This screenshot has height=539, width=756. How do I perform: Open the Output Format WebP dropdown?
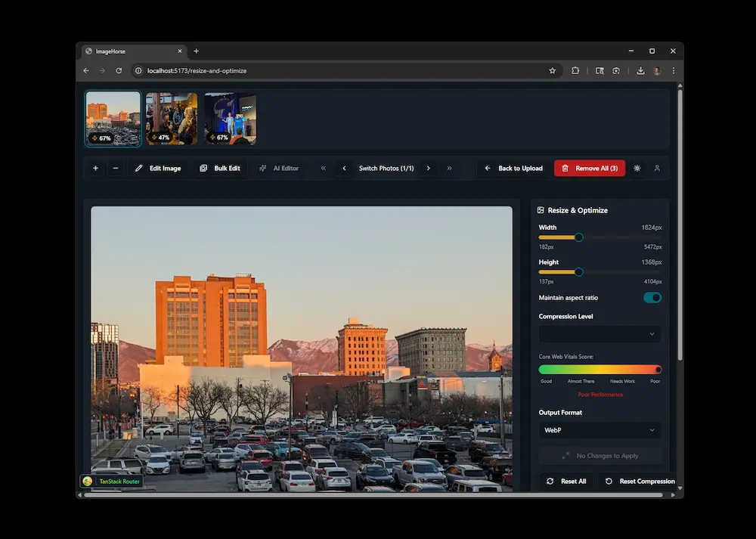pos(600,430)
